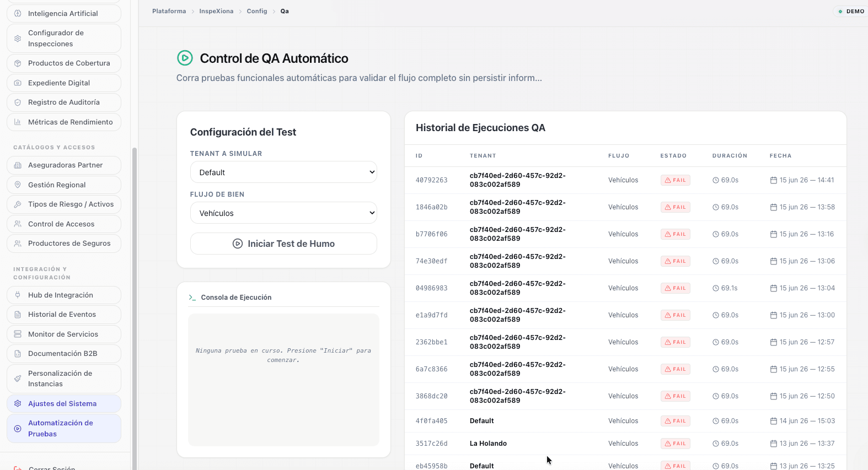Click the Historial de Eventos document icon
Viewport: 868px width, 470px height.
(18, 315)
